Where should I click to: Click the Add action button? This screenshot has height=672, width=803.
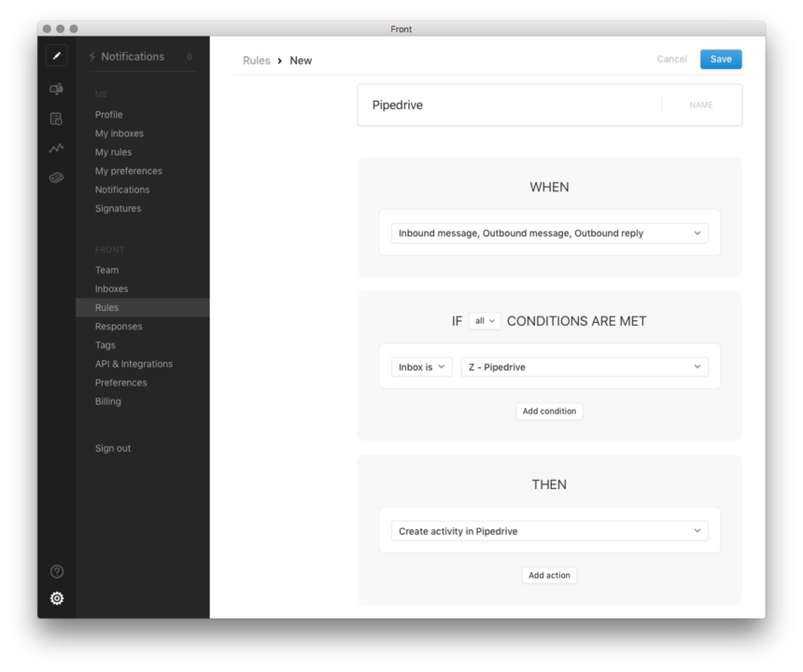tap(549, 575)
